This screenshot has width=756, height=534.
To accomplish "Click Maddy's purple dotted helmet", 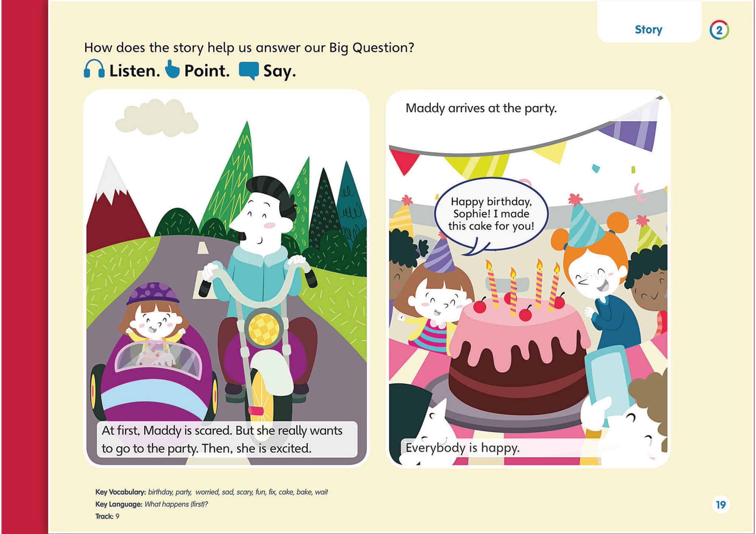I will pyautogui.click(x=153, y=293).
